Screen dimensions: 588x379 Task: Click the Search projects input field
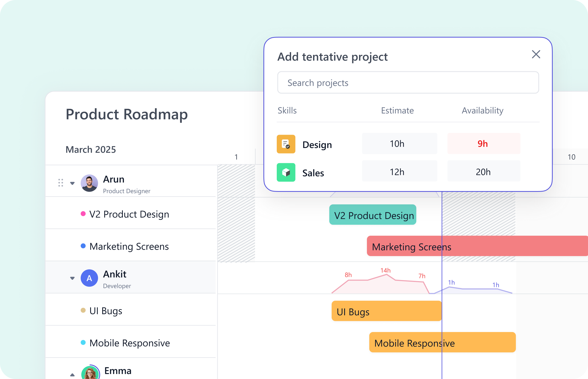(408, 83)
